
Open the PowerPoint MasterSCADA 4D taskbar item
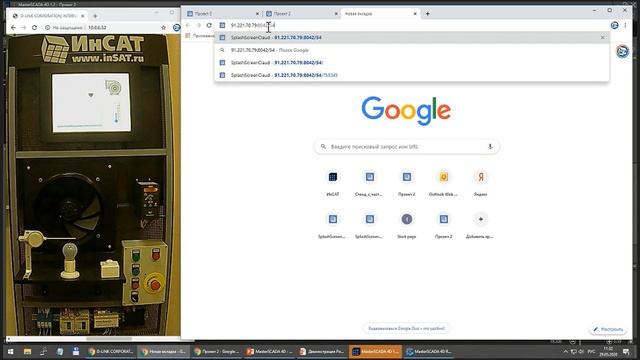269,351
